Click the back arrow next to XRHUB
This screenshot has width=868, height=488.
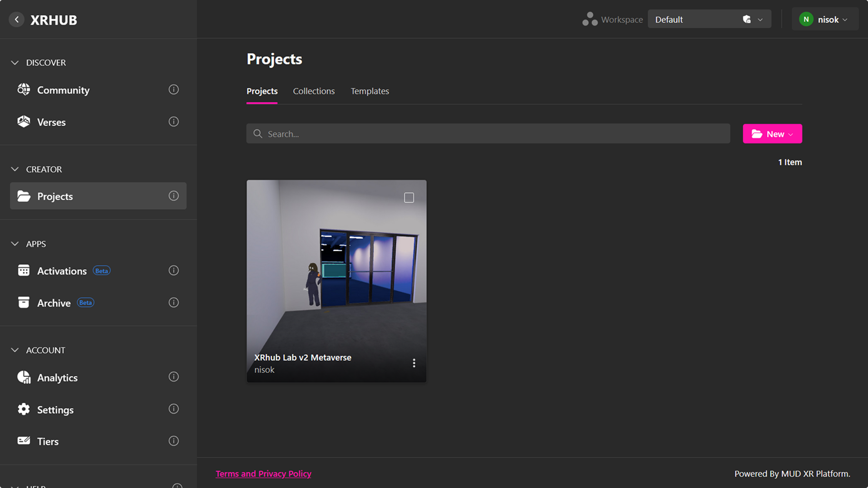tap(17, 20)
